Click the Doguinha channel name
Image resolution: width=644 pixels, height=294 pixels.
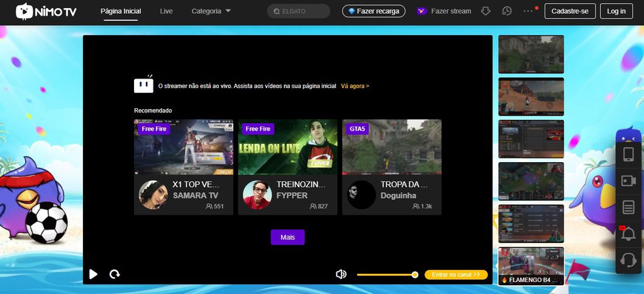tap(398, 195)
